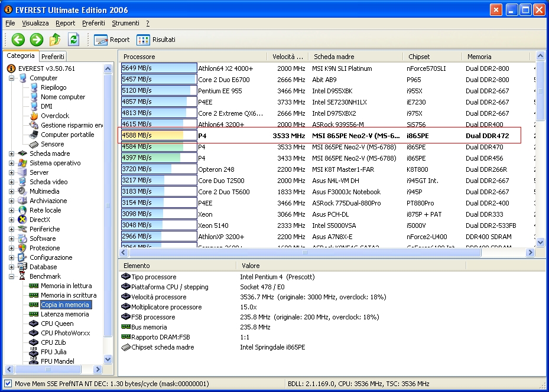The height and width of the screenshot is (392, 549).
Task: Open the Visualizza menu
Action: 35,23
